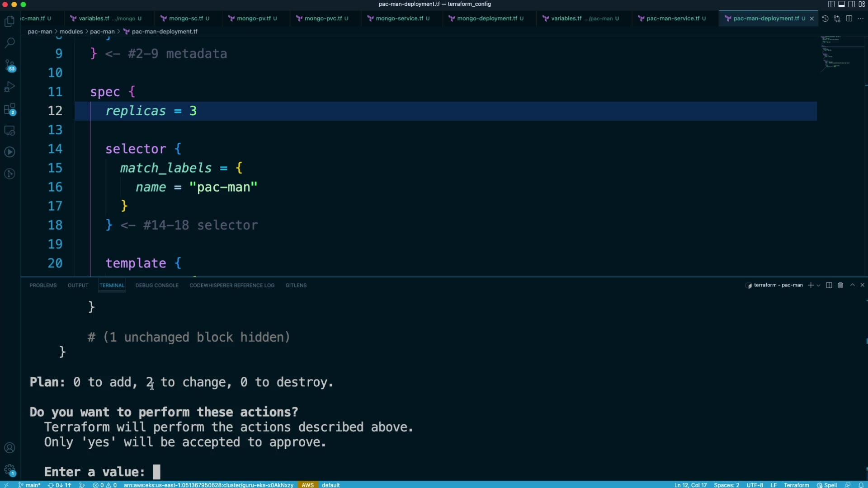Screen dimensions: 868x488
Task: Toggle the bottom panel layout button
Action: [x=841, y=4]
